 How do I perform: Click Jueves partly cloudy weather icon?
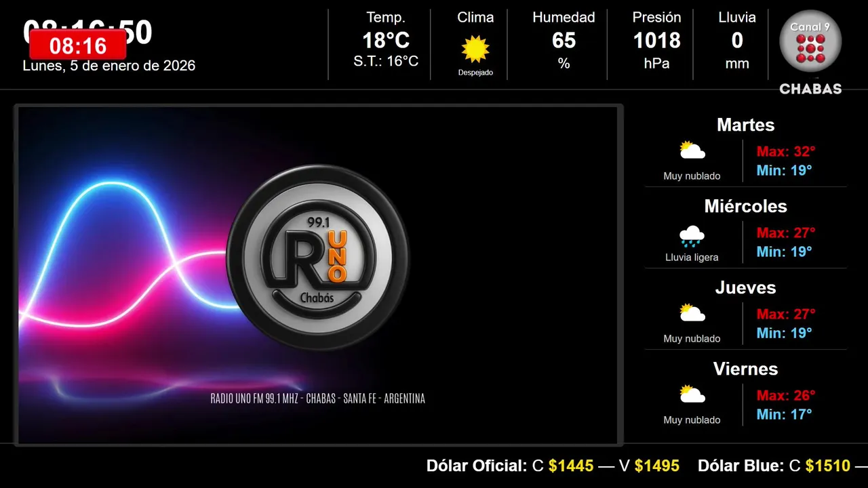(x=692, y=312)
